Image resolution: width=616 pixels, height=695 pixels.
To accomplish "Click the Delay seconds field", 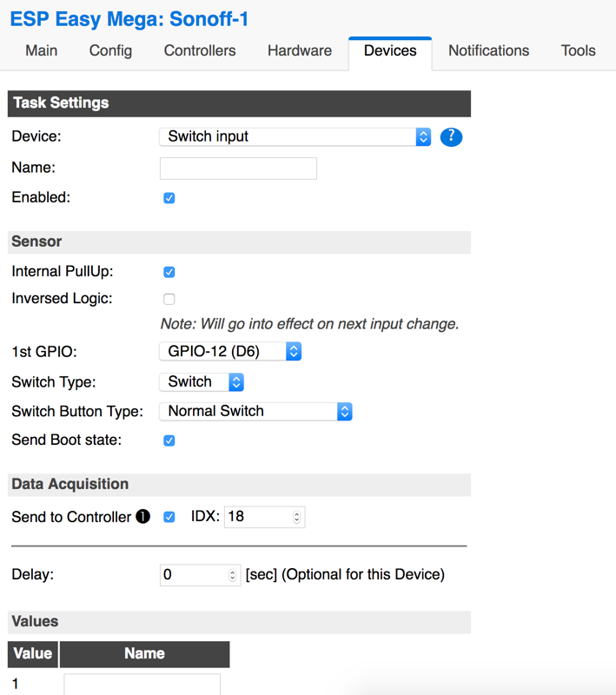I will (x=200, y=575).
